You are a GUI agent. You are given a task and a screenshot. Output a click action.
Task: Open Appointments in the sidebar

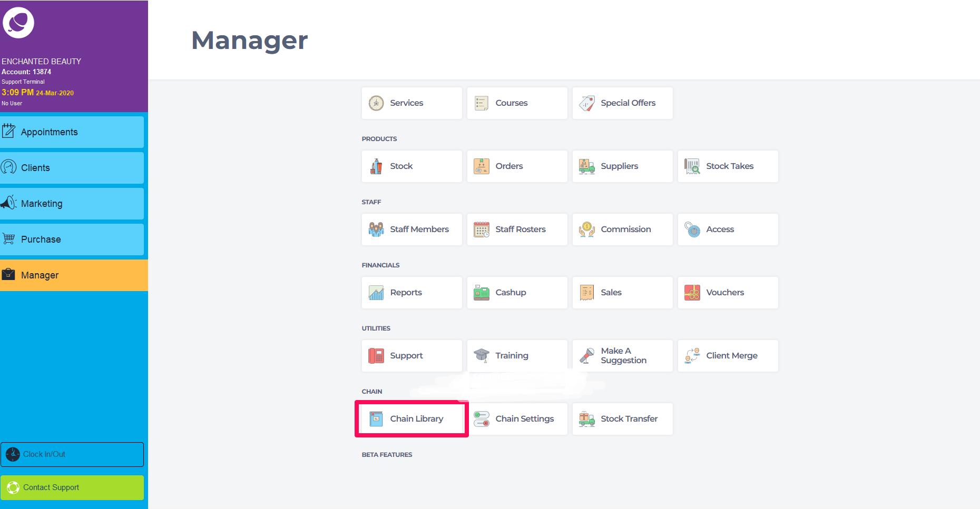(x=72, y=132)
